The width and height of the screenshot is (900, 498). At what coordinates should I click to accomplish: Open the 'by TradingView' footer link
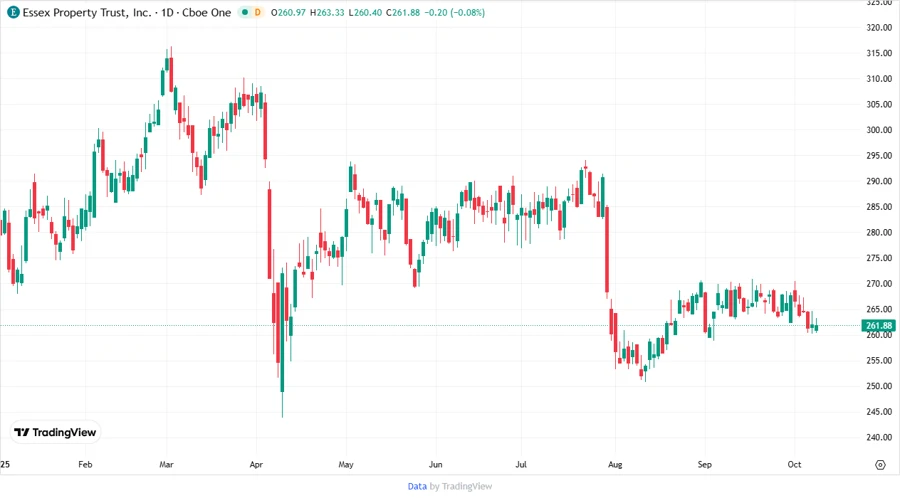[x=461, y=486]
